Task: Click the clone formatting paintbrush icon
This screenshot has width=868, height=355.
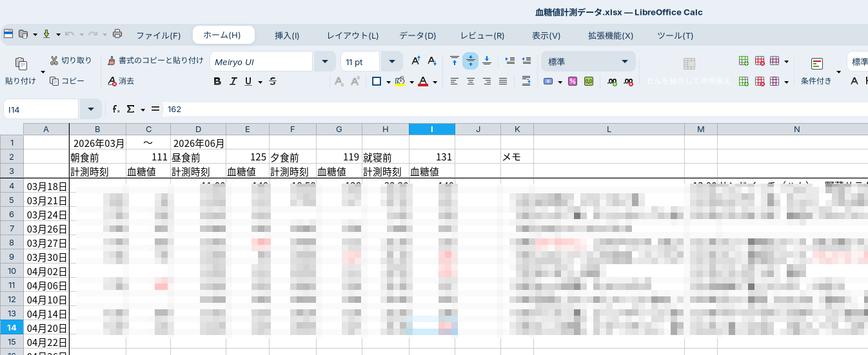Action: point(112,61)
